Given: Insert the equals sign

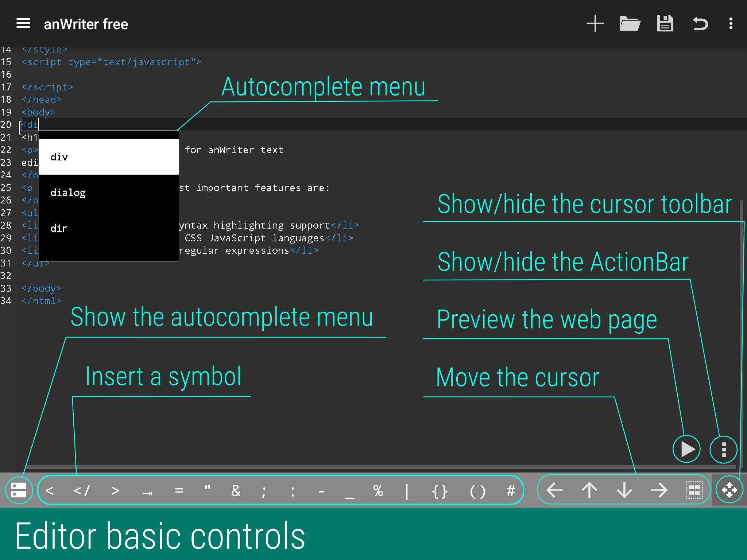Looking at the screenshot, I should [179, 491].
